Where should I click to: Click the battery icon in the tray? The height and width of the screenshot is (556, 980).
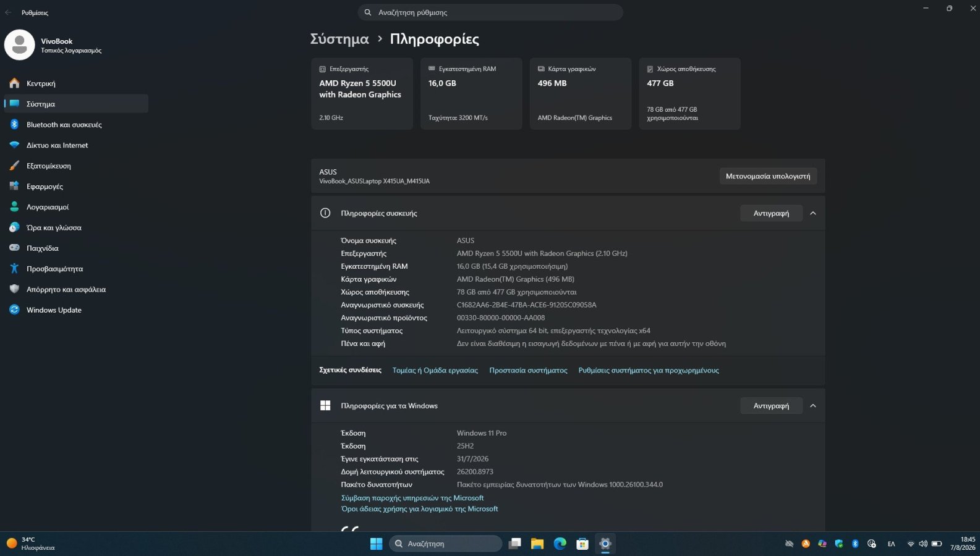pos(937,544)
